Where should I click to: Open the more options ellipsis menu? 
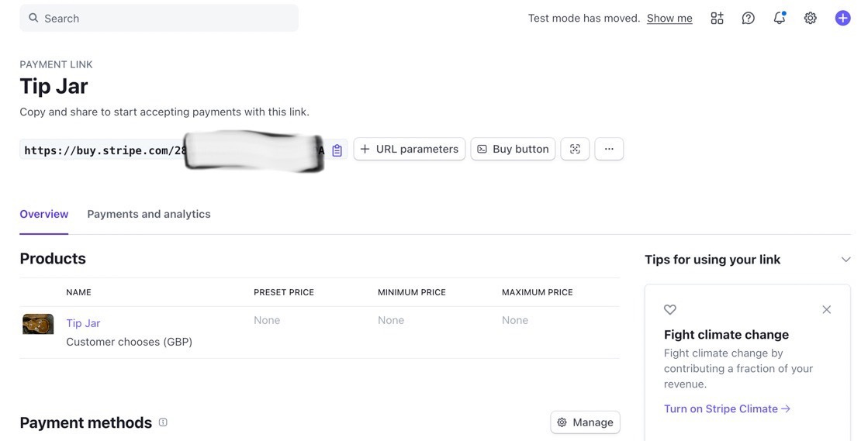pyautogui.click(x=609, y=149)
